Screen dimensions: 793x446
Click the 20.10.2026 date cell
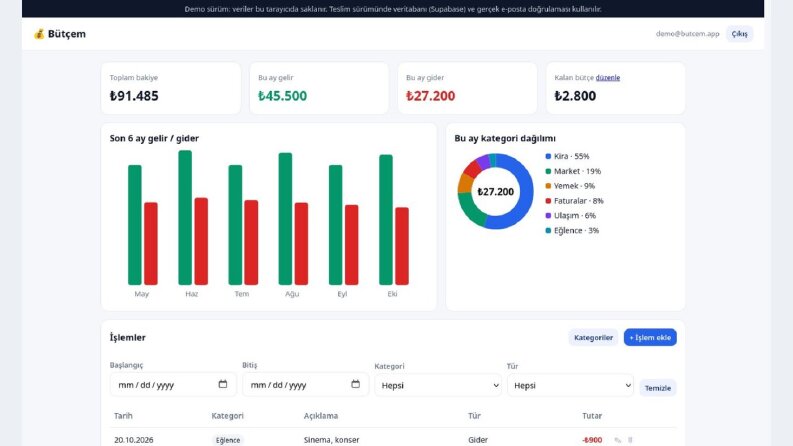[x=134, y=440]
